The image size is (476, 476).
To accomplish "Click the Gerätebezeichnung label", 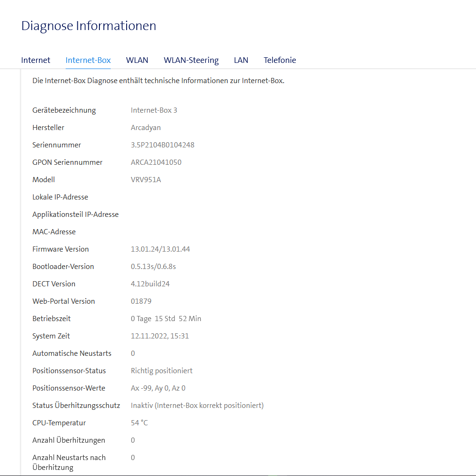I will tap(64, 110).
